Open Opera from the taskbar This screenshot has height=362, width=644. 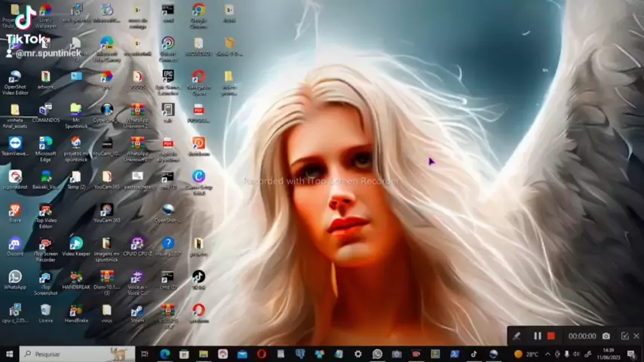(x=262, y=354)
